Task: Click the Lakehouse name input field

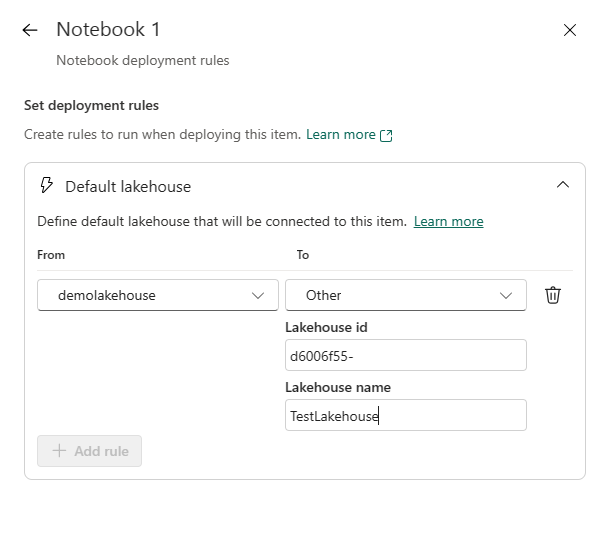Action: tap(406, 415)
